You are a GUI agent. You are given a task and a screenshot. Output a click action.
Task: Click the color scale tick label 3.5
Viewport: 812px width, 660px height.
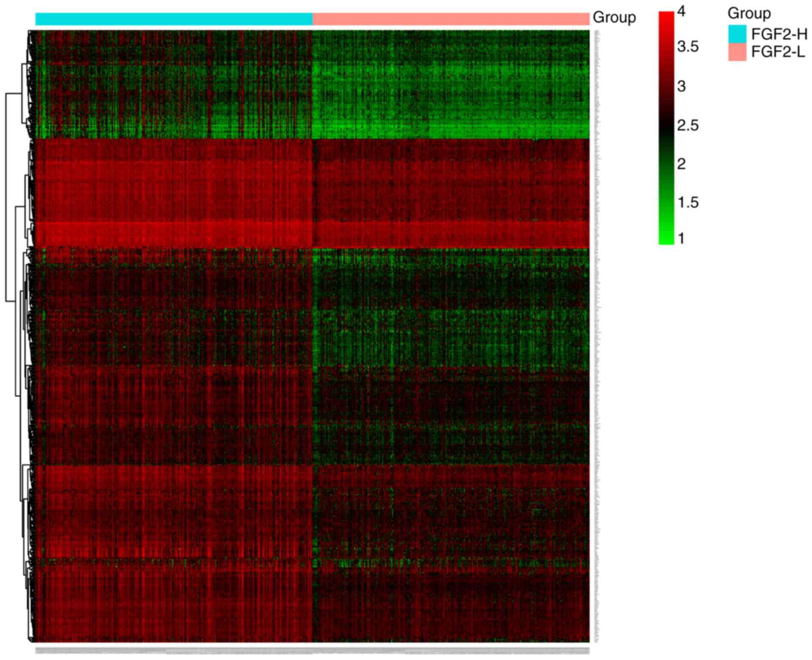(x=688, y=47)
